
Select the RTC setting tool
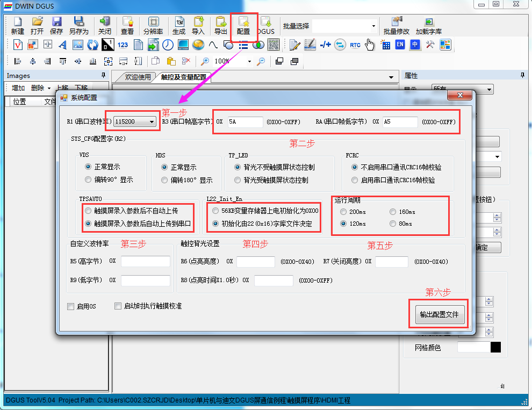pos(355,45)
